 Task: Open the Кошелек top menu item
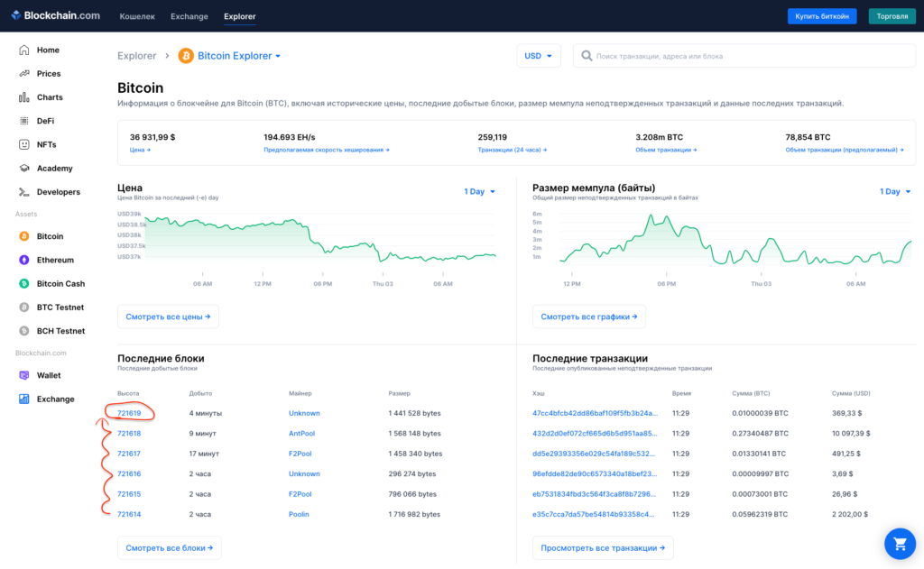click(137, 16)
